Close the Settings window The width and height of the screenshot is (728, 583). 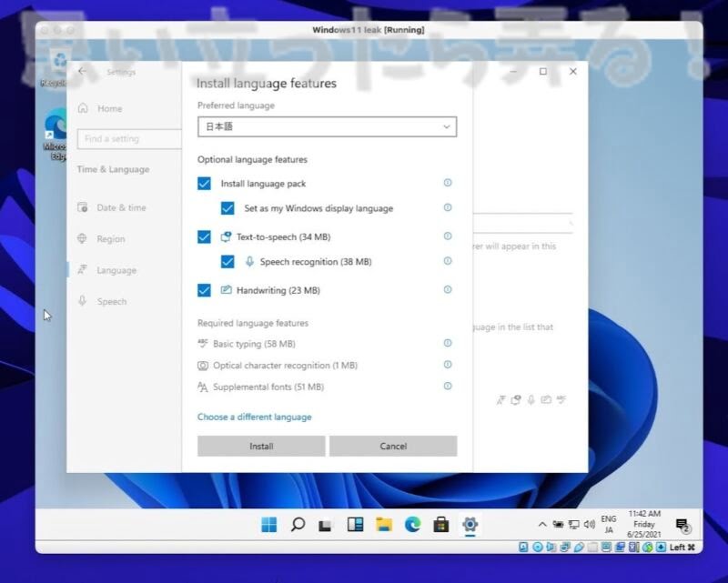click(573, 71)
